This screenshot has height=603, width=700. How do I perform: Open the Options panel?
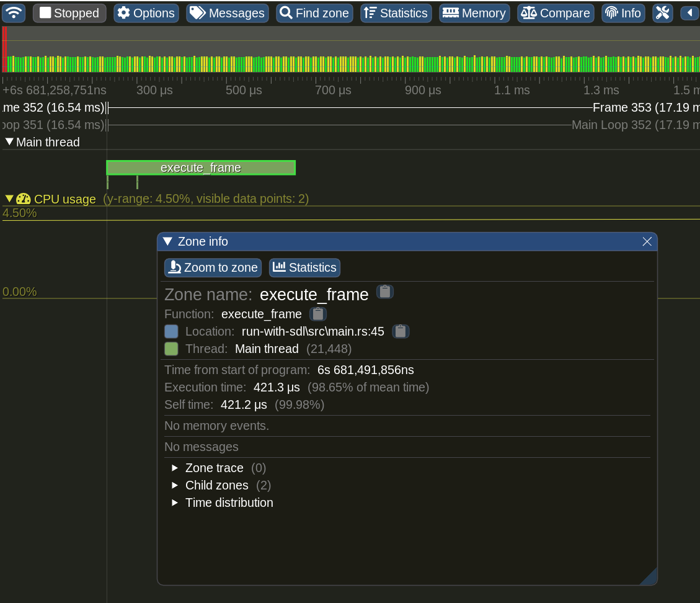(146, 13)
